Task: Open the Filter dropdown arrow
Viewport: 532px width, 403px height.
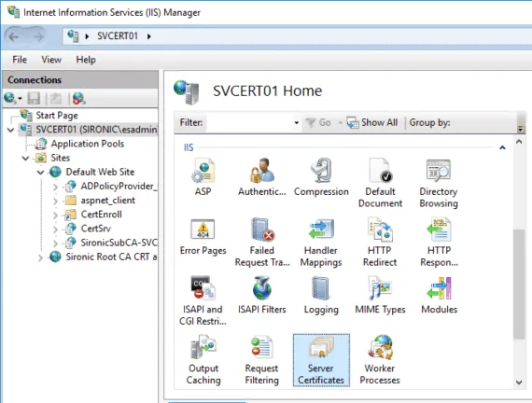Action: [296, 122]
